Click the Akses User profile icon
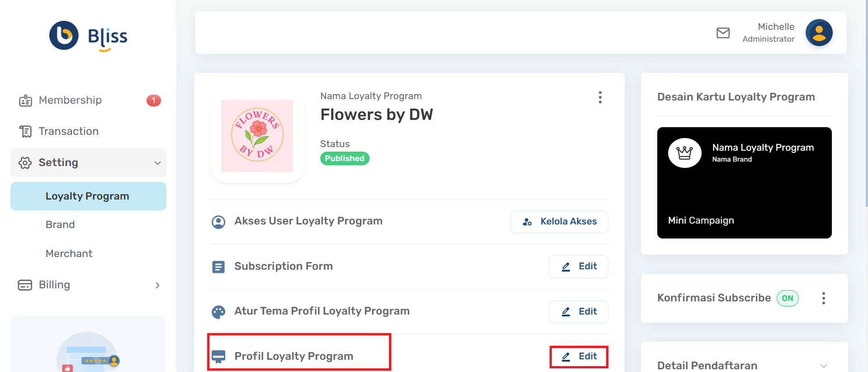The height and width of the screenshot is (372, 868). point(218,222)
